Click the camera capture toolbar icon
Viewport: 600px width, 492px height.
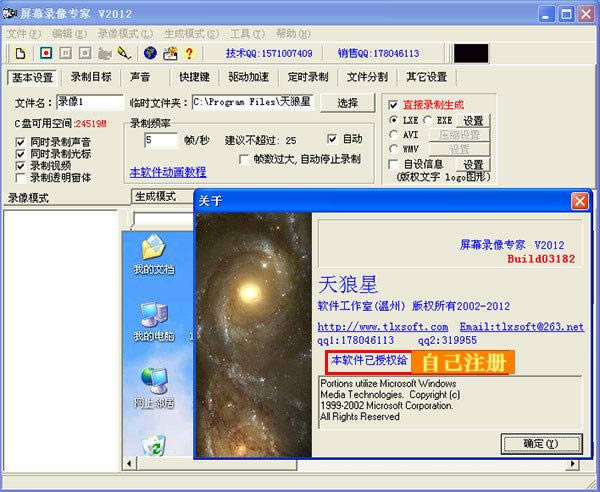pos(104,53)
